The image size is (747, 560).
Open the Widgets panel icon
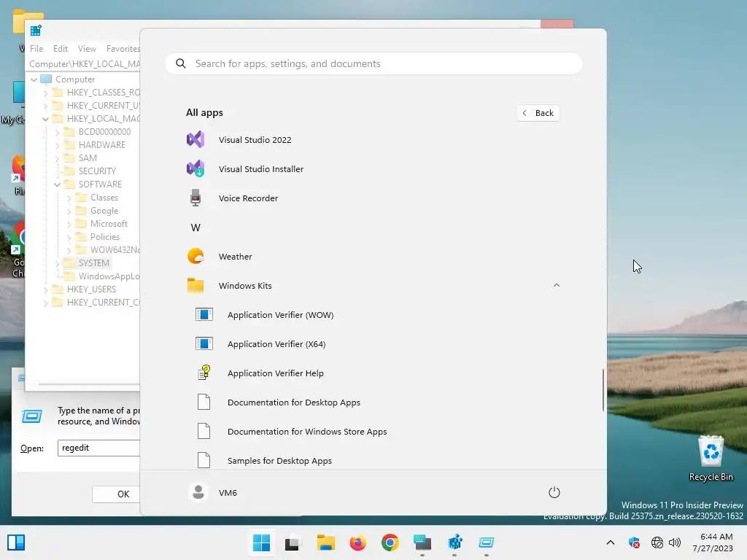tap(16, 542)
